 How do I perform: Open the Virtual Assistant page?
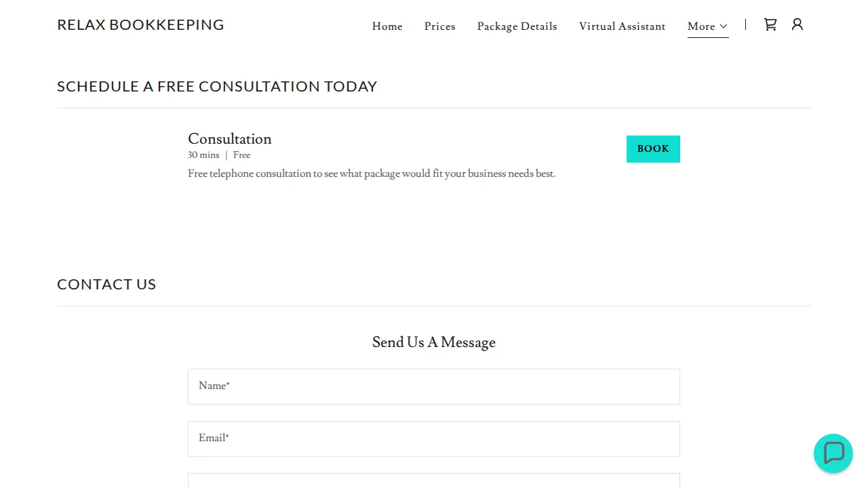point(623,26)
